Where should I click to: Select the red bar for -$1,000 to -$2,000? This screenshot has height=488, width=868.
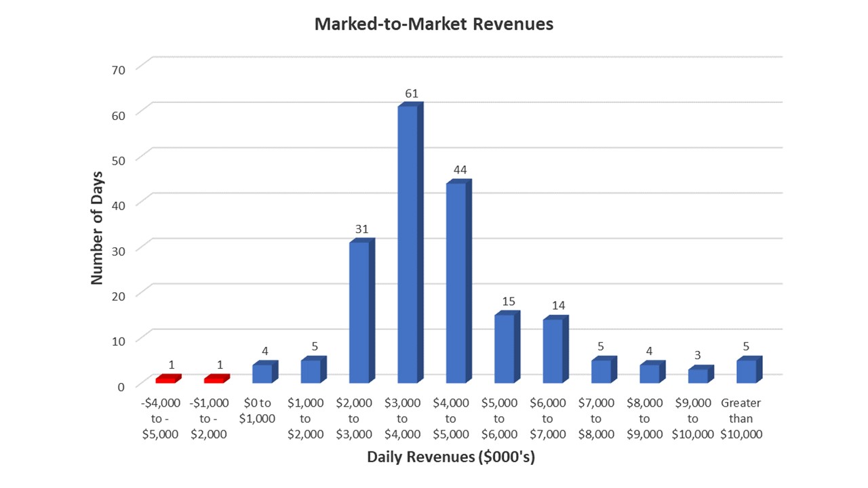[215, 380]
